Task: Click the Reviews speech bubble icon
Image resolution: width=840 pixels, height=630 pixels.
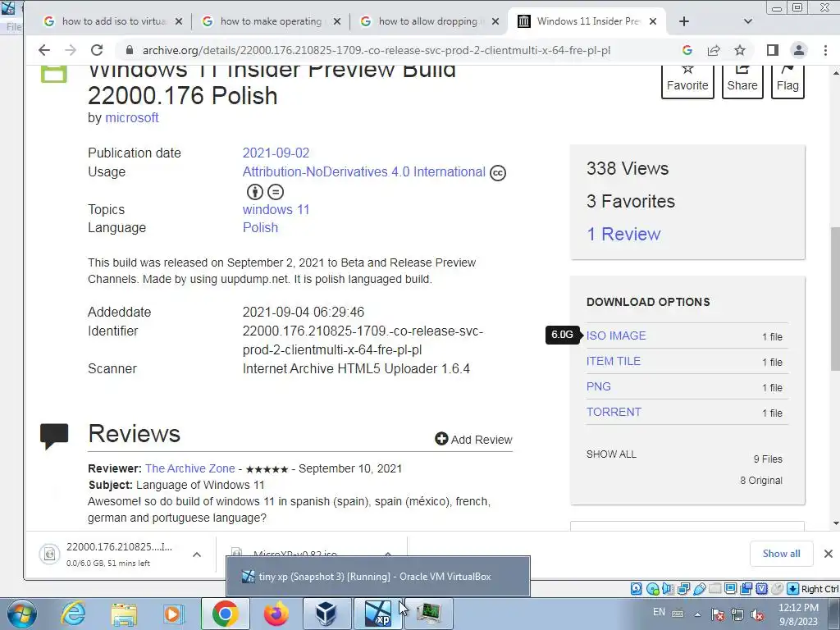Action: click(x=54, y=436)
